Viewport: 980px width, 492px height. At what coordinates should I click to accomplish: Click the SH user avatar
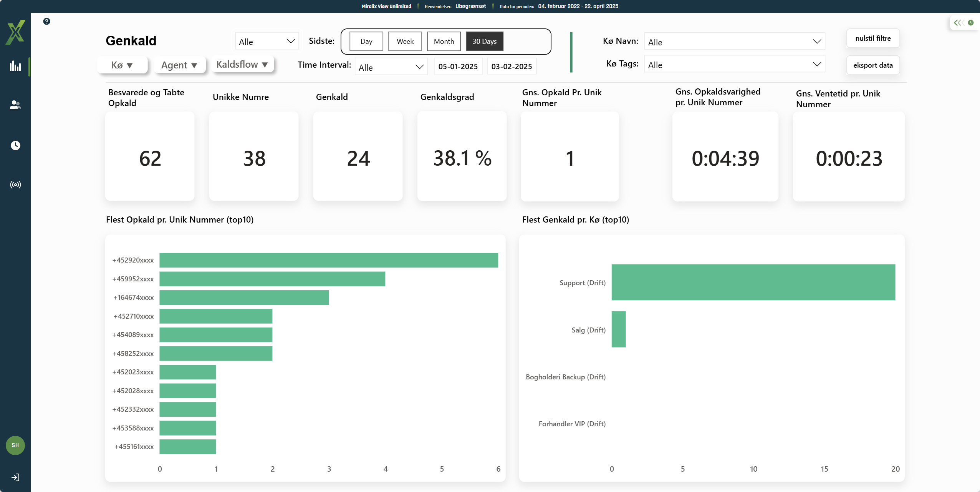15,445
